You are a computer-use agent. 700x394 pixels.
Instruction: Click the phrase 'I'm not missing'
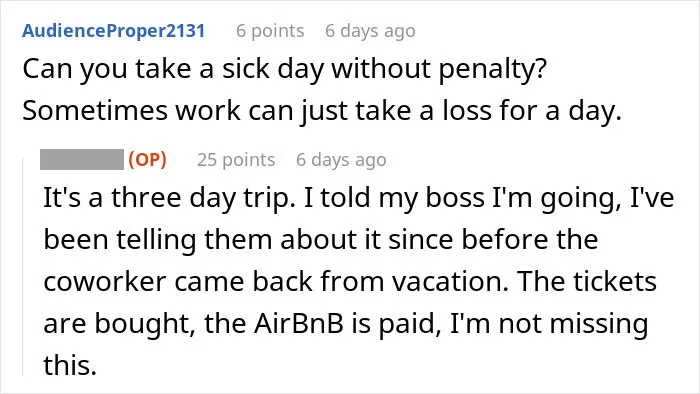(549, 324)
